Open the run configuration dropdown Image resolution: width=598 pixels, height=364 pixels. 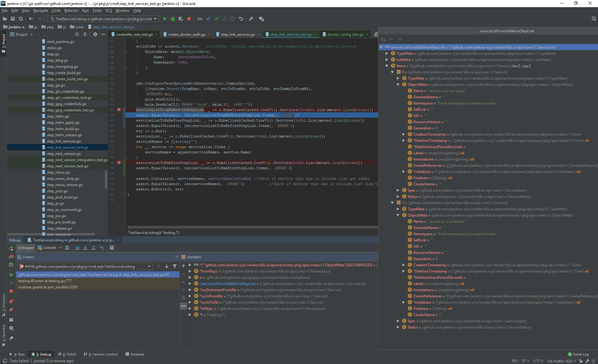[104, 19]
